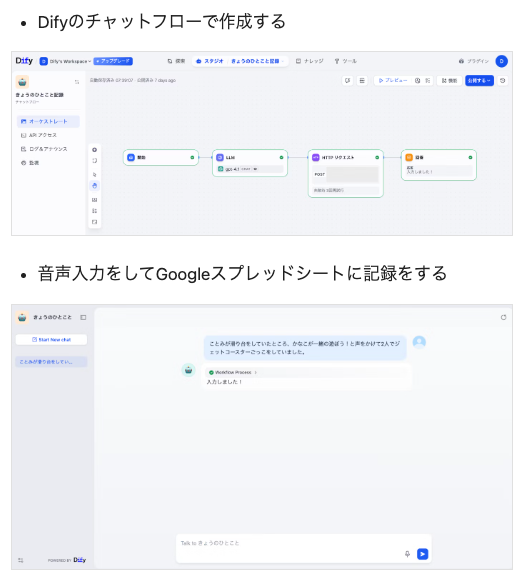Click the Powered by Dify link
This screenshot has height=581, width=528.
pyautogui.click(x=67, y=560)
